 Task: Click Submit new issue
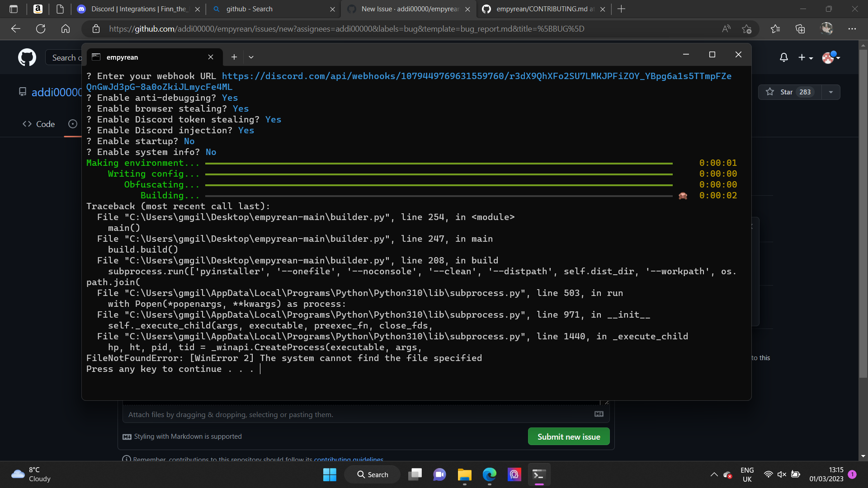568,436
